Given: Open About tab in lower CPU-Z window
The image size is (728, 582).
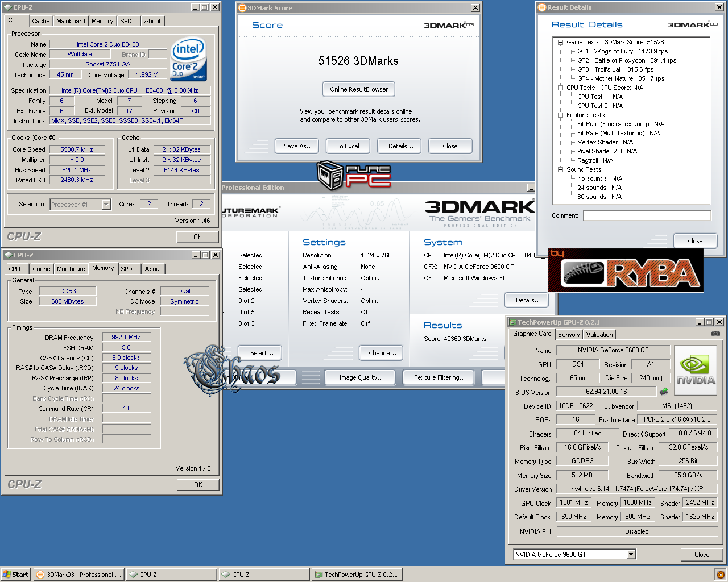Looking at the screenshot, I should click(152, 269).
